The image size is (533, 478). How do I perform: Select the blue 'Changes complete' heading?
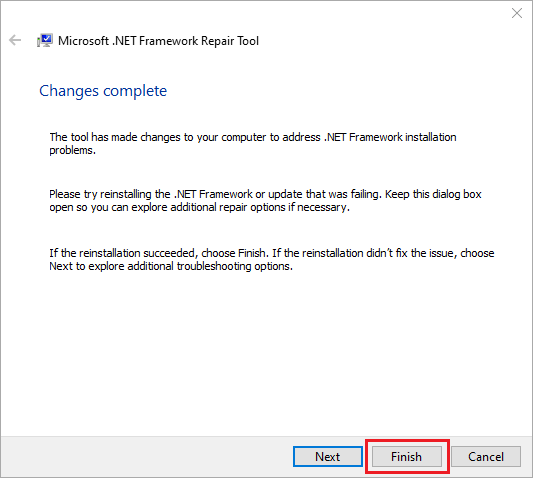click(103, 91)
